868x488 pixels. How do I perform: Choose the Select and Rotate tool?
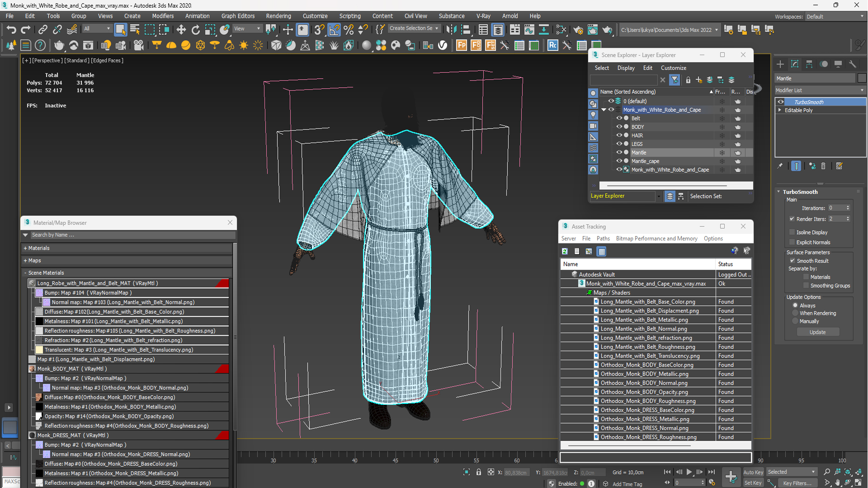195,30
